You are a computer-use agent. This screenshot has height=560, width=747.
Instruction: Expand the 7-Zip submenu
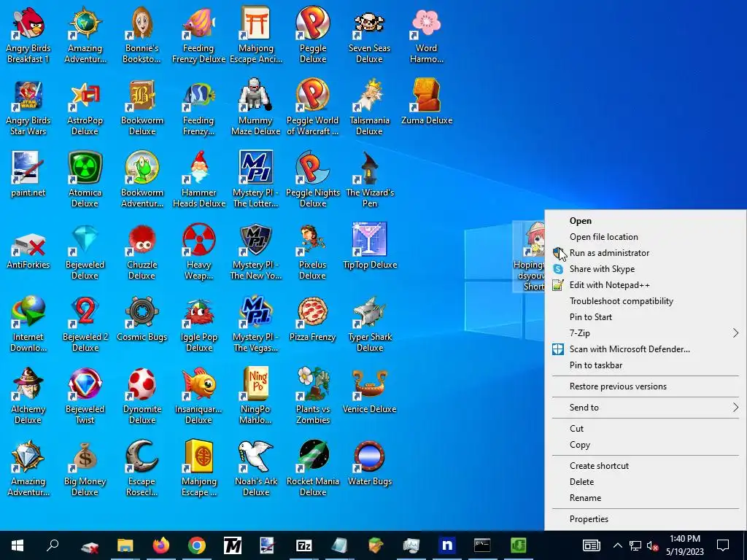646,333
